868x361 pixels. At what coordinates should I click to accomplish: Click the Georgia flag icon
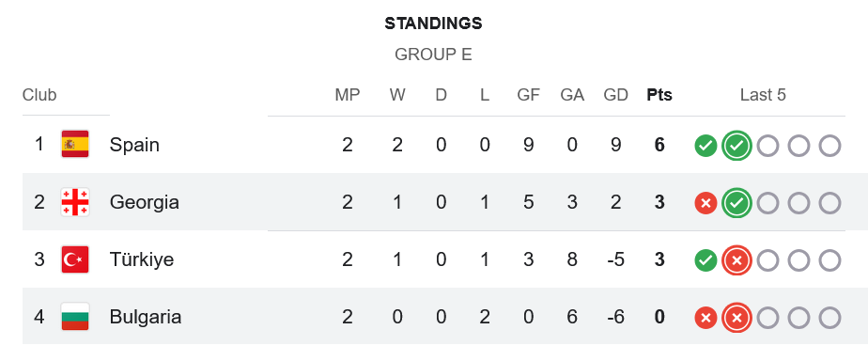[x=75, y=202]
